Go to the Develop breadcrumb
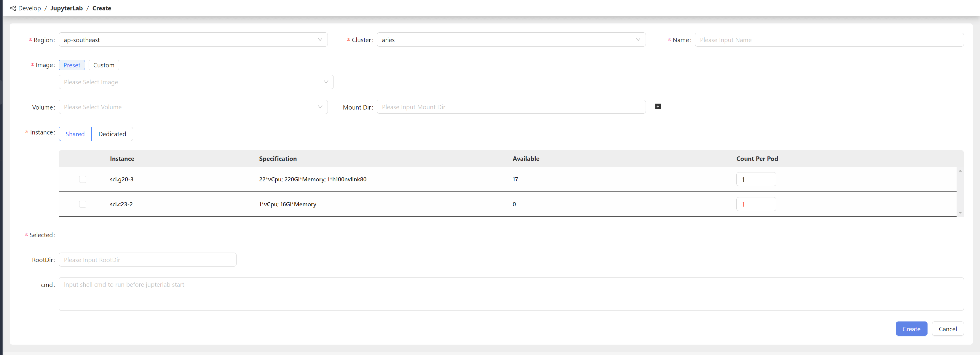This screenshot has width=980, height=355. pyautogui.click(x=29, y=8)
